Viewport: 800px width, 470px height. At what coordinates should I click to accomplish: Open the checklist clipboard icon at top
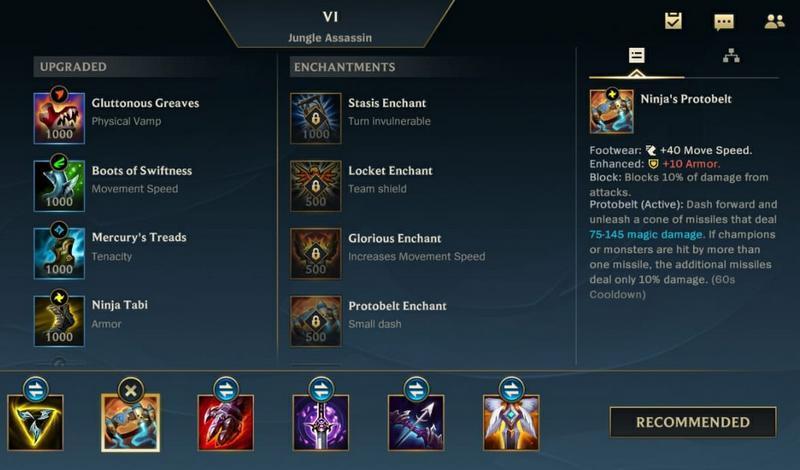point(673,21)
